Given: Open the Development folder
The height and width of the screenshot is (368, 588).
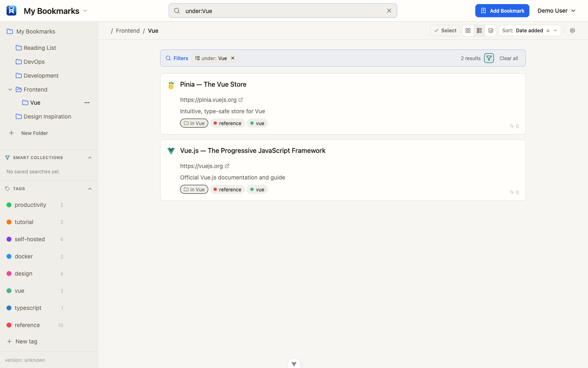Looking at the screenshot, I should [41, 76].
